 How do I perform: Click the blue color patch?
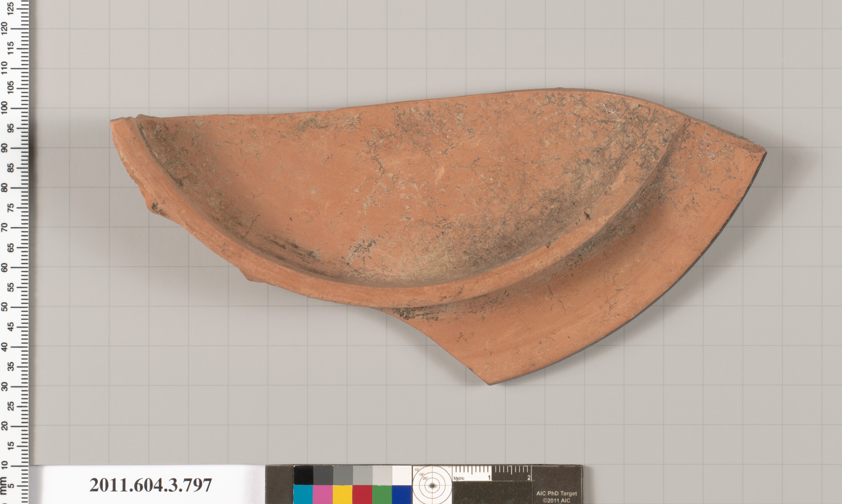pos(401,494)
